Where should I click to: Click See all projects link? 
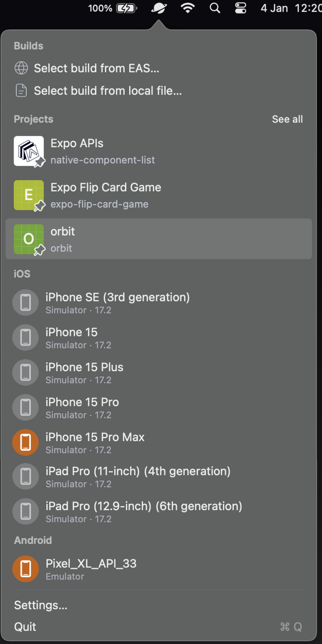click(287, 119)
